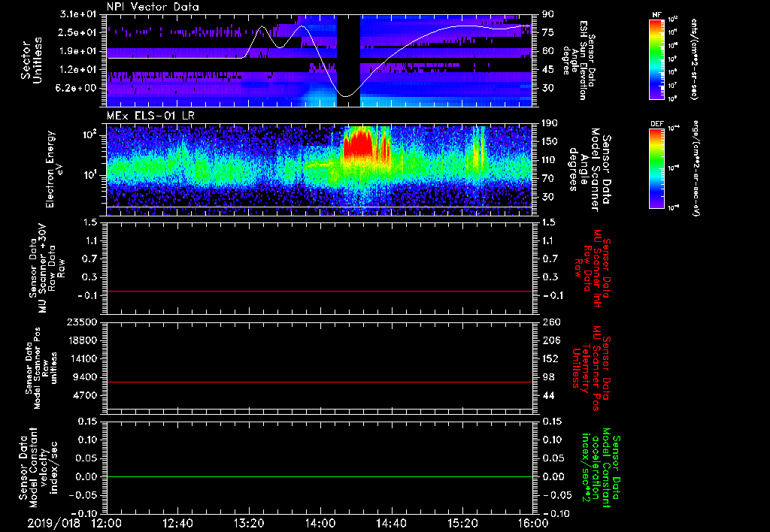Click the 3.1e+01 sector tick label
Image resolution: width=770 pixels, height=532 pixels.
78,14
